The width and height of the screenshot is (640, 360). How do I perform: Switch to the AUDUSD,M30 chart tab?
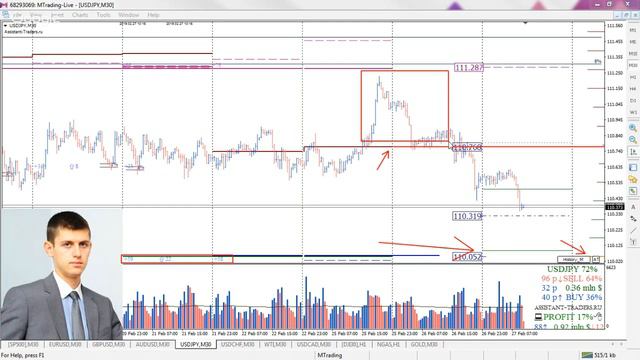coord(153,344)
